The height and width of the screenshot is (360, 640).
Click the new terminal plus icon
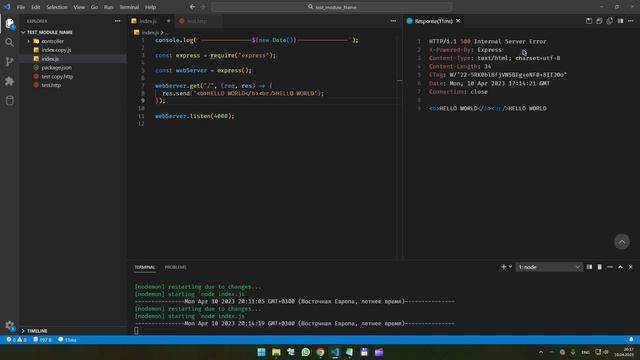(504, 267)
